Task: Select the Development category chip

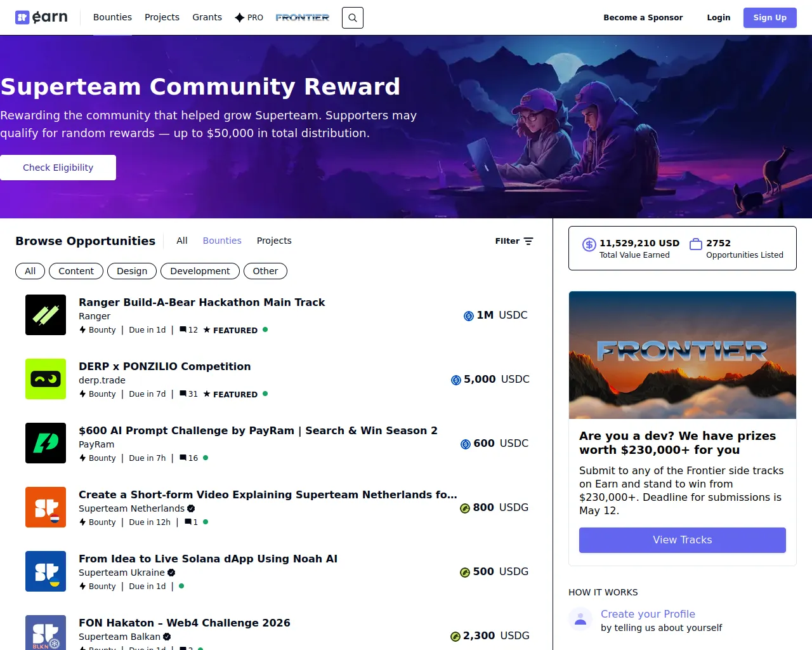Action: click(200, 271)
